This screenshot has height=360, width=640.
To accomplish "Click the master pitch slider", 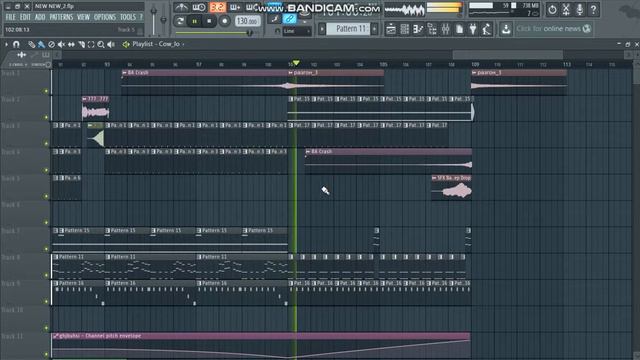I will 164,19.
